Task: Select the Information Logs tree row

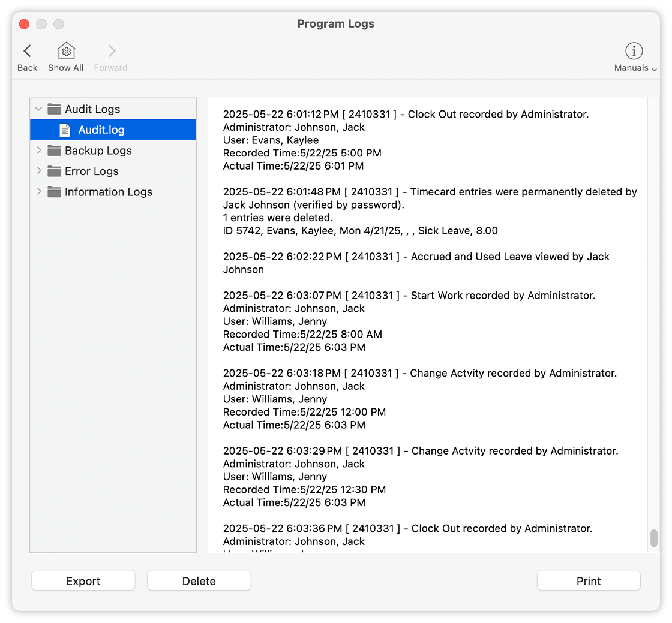Action: coord(113,192)
